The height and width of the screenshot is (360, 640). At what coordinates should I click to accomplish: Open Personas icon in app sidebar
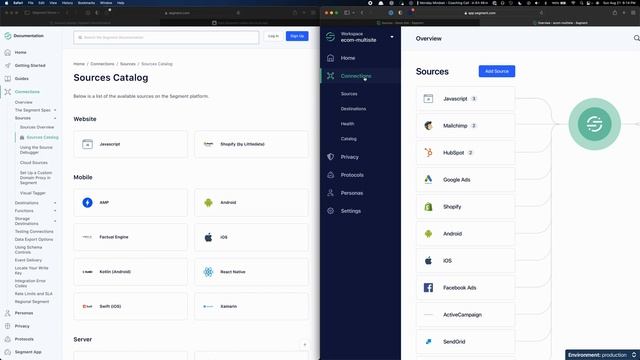[x=331, y=193]
